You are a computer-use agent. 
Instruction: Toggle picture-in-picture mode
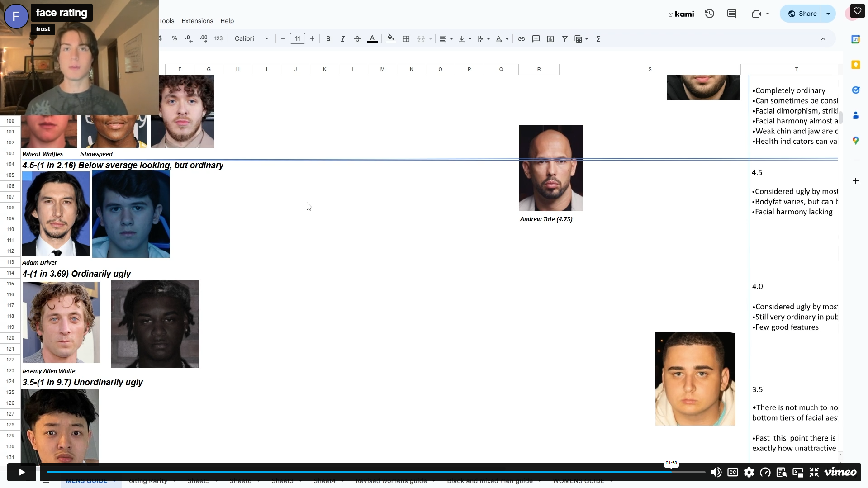pyautogui.click(x=798, y=472)
